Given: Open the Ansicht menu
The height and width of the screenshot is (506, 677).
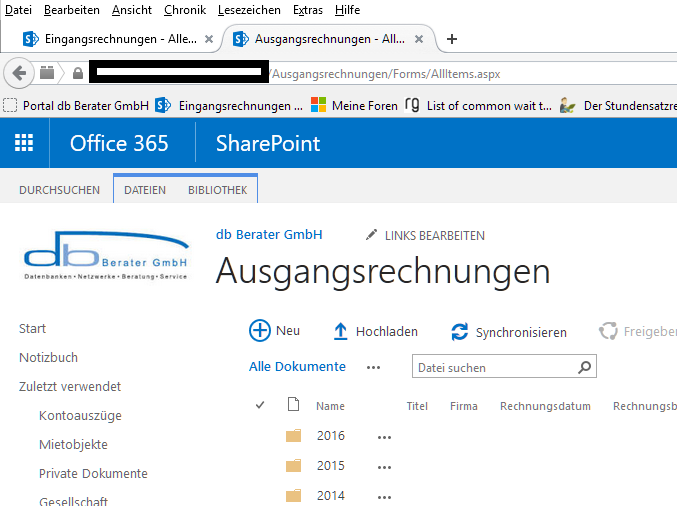Looking at the screenshot, I should tap(132, 9).
